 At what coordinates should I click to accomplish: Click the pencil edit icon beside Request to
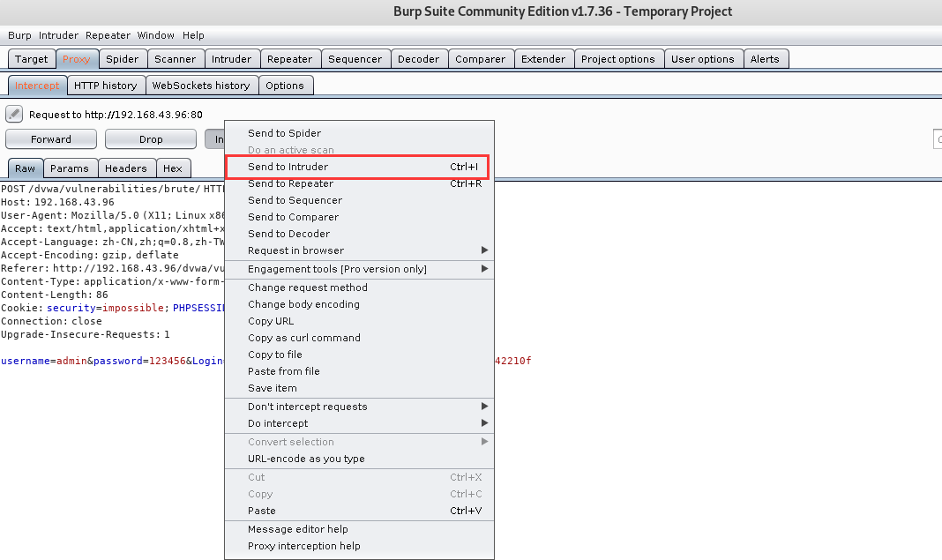point(14,114)
